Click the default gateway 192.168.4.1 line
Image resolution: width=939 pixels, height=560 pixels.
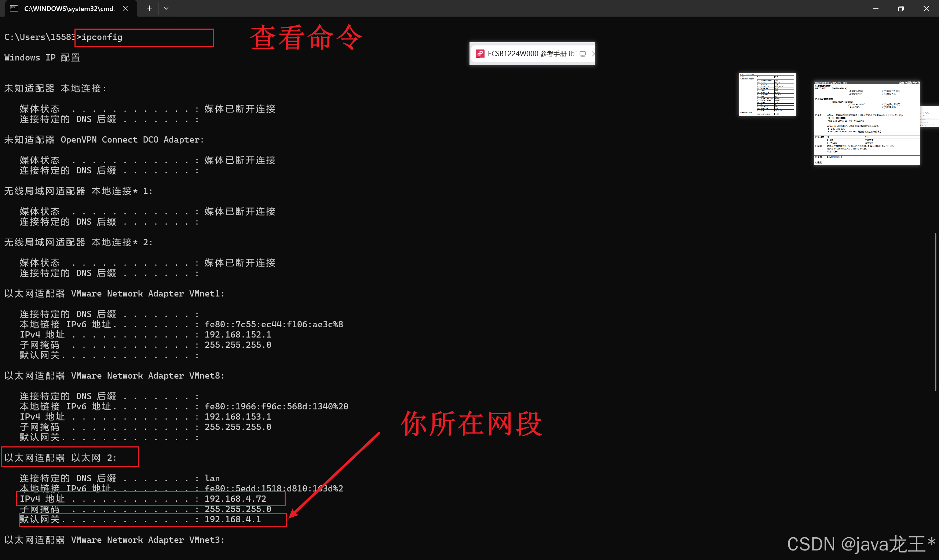[153, 519]
